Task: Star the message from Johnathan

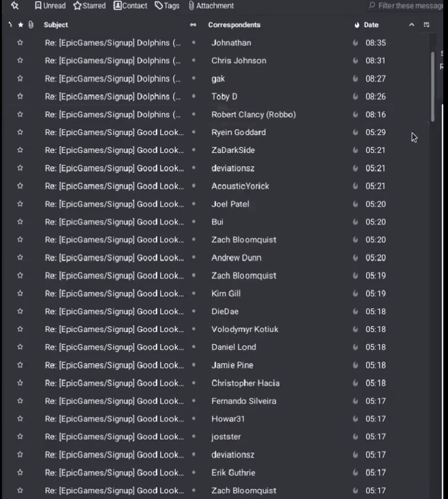Action: point(20,43)
